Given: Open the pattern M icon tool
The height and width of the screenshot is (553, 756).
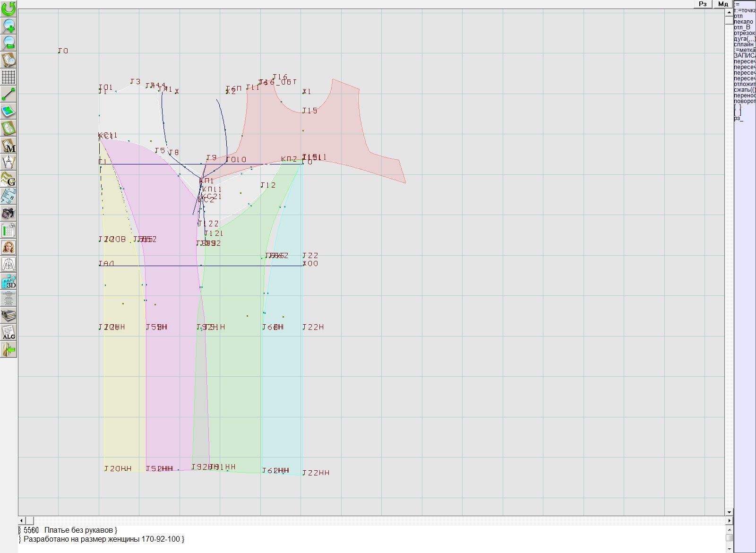Looking at the screenshot, I should coord(9,146).
